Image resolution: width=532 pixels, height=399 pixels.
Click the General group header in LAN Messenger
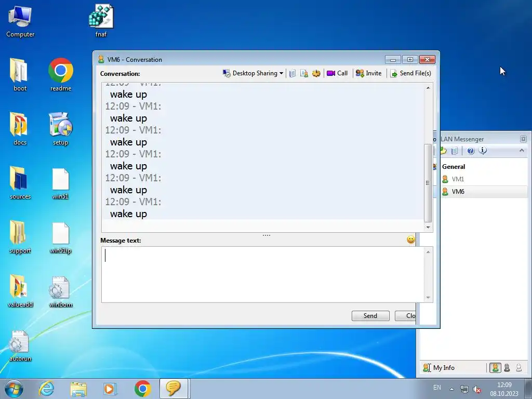tap(454, 167)
